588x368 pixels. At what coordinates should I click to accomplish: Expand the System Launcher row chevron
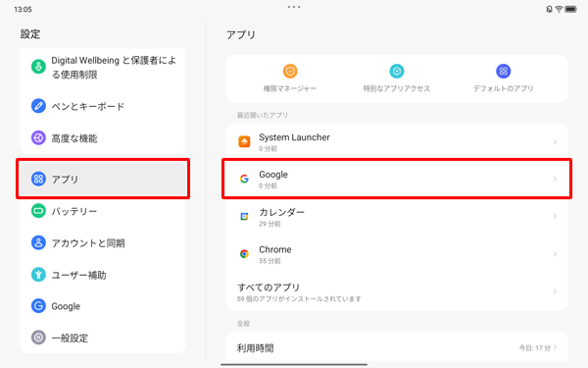click(x=555, y=141)
